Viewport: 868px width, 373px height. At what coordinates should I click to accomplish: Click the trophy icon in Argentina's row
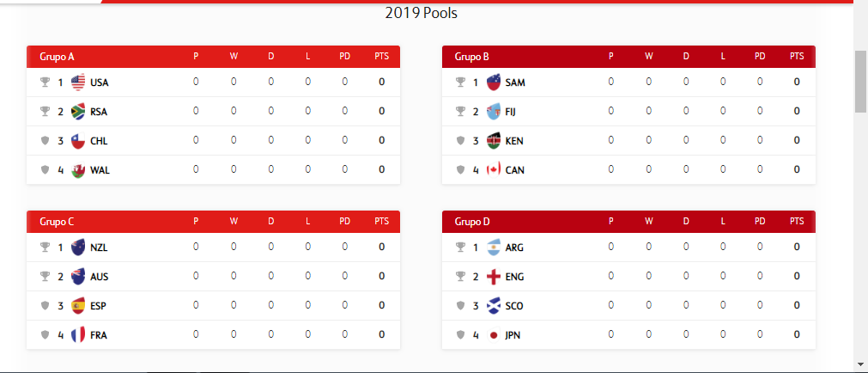click(x=460, y=248)
